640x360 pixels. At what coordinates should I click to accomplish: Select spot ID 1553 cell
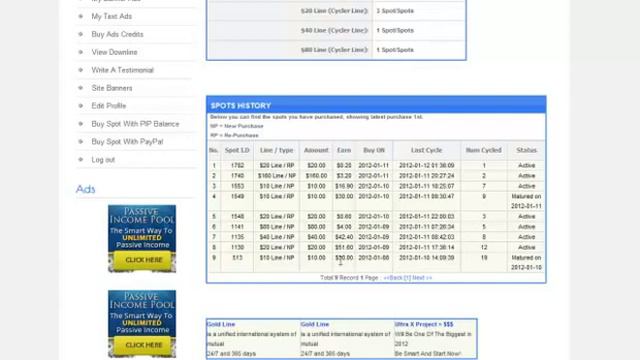(237, 186)
